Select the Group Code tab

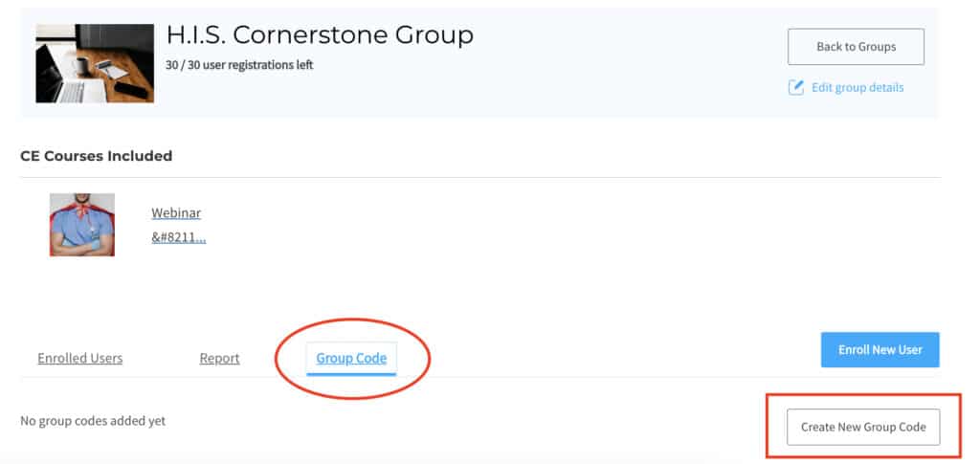coord(351,359)
